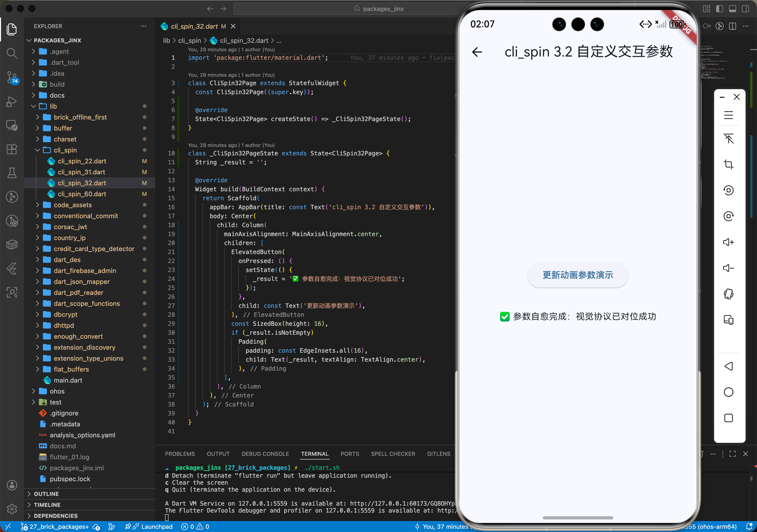The width and height of the screenshot is (757, 532).
Task: Expand the brick_offline_first folder
Action: point(80,117)
